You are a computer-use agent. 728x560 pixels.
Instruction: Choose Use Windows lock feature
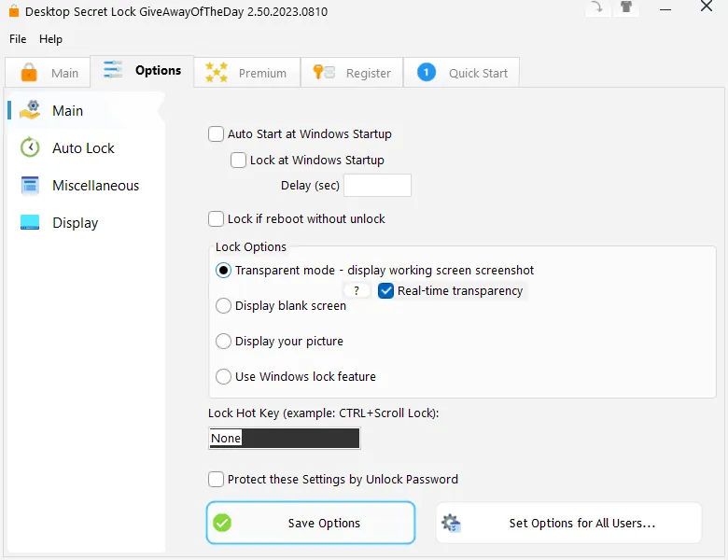point(223,376)
